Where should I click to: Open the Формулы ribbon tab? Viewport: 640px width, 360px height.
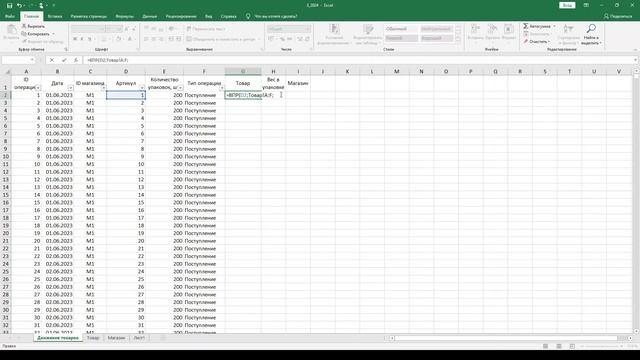[x=124, y=16]
